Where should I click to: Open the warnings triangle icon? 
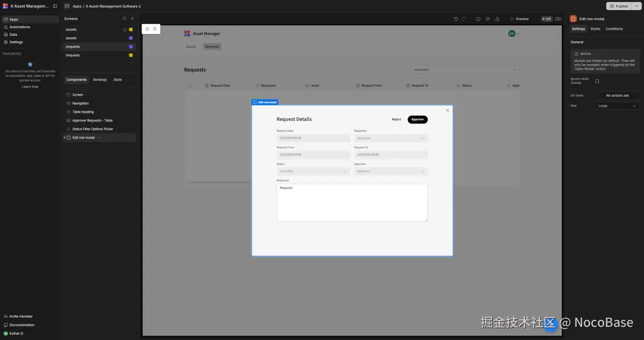pos(498,19)
